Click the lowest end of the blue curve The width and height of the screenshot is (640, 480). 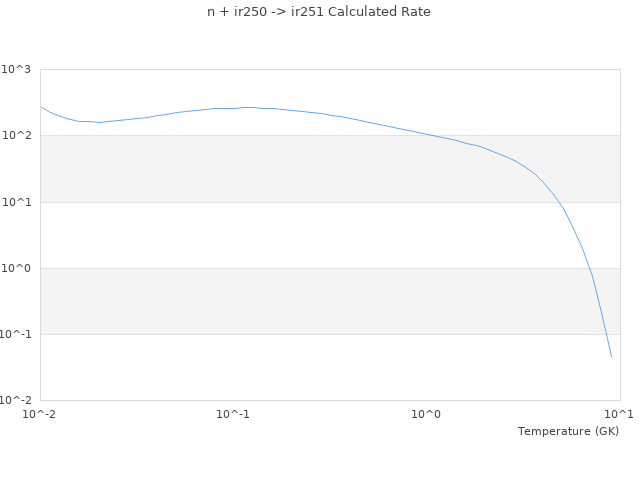(611, 356)
